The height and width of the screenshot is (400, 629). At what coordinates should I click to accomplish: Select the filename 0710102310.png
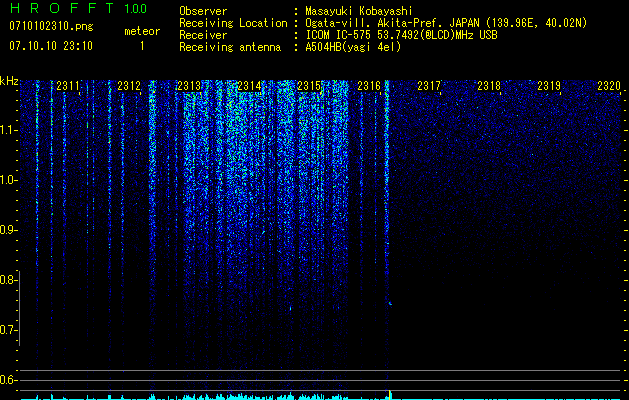51,26
